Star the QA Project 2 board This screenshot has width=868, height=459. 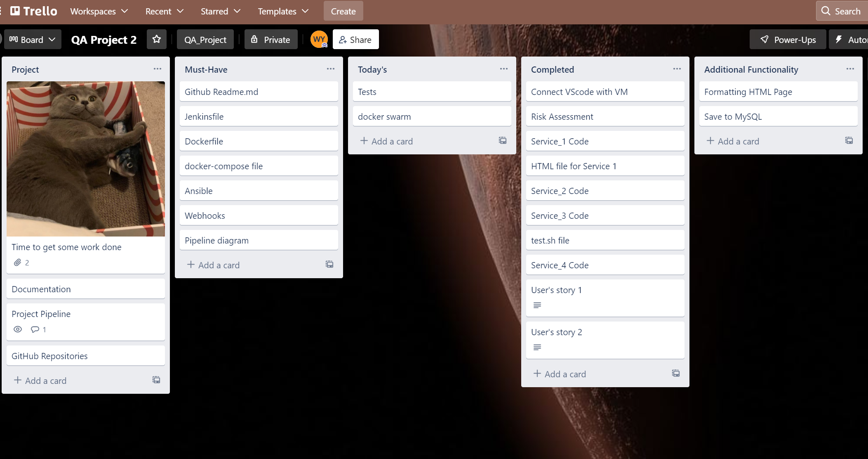156,39
